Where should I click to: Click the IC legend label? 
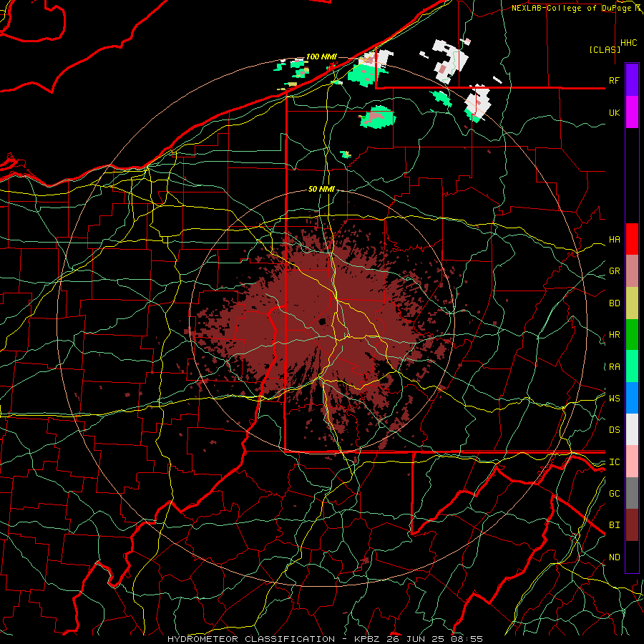614,462
